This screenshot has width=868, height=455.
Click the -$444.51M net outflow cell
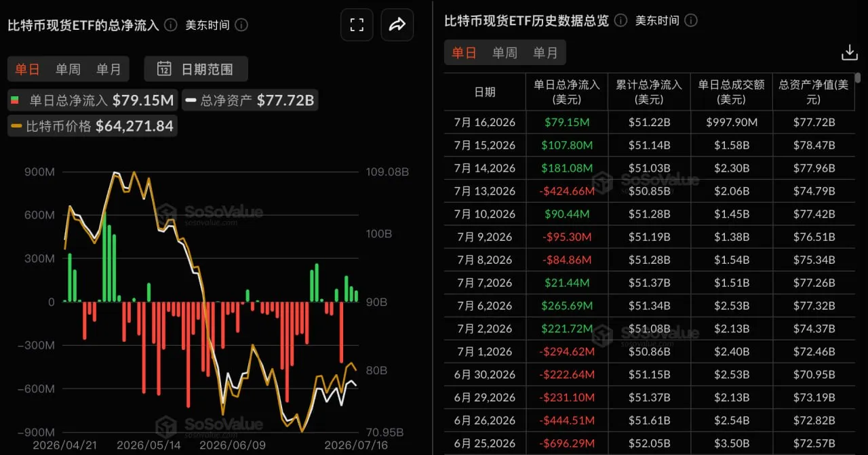point(567,420)
